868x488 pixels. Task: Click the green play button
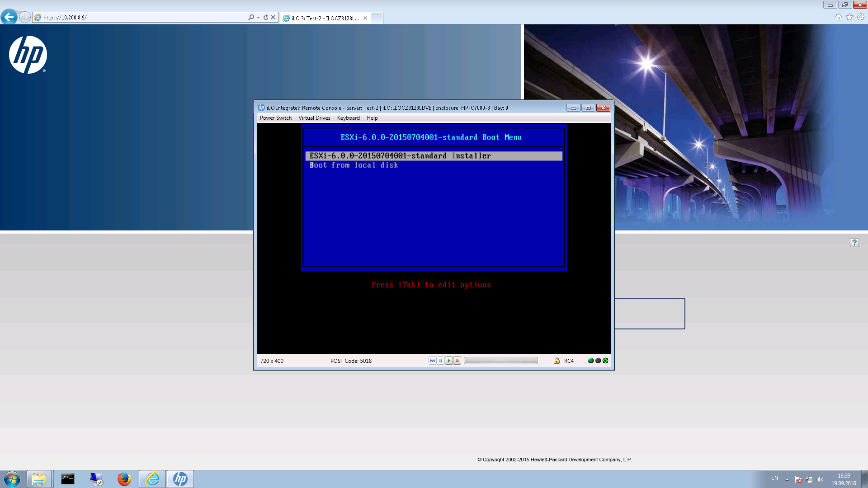point(449,361)
